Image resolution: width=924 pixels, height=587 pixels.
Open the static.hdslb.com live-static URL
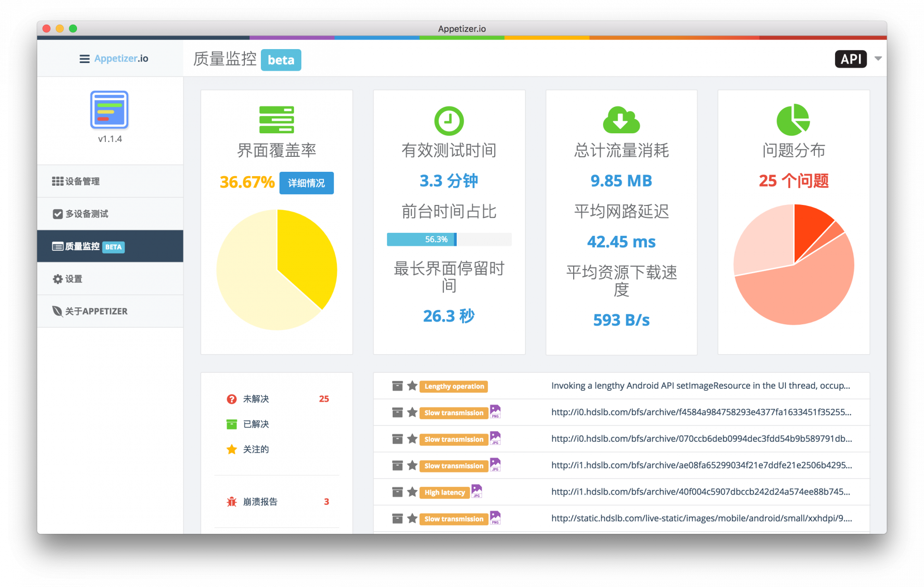701,518
